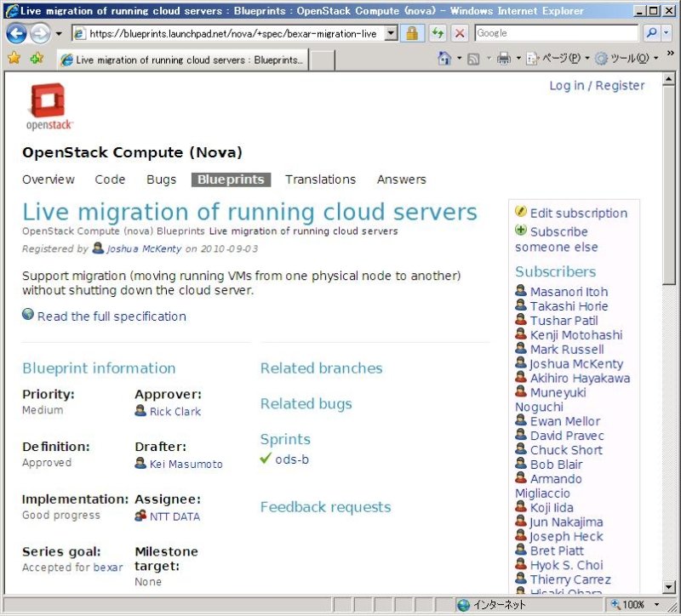681x616 pixels.
Task: Open subscriber Kenji Motohashi profile
Action: [x=576, y=334]
